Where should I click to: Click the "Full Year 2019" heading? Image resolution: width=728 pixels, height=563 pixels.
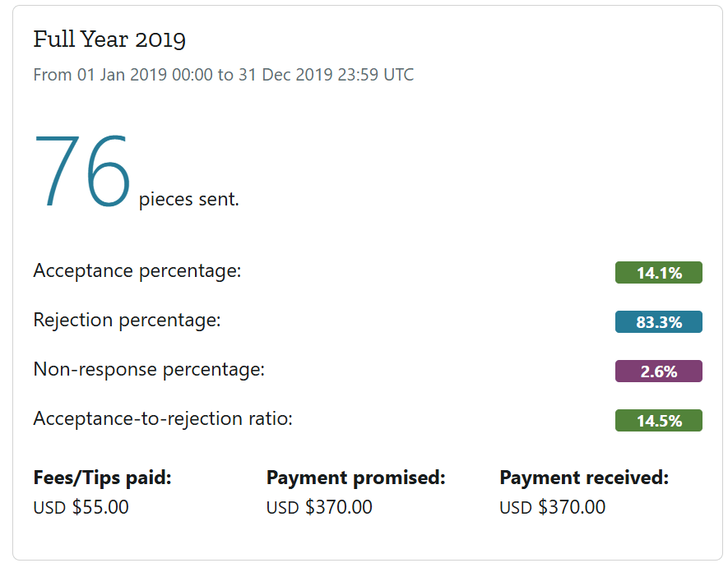tap(109, 39)
